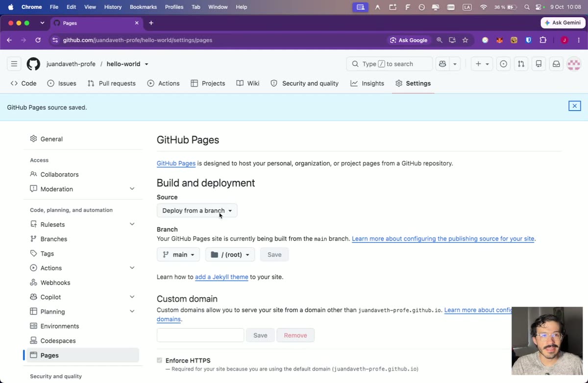Open the user avatar menu
Screen dimensions: 588x383
(x=574, y=64)
